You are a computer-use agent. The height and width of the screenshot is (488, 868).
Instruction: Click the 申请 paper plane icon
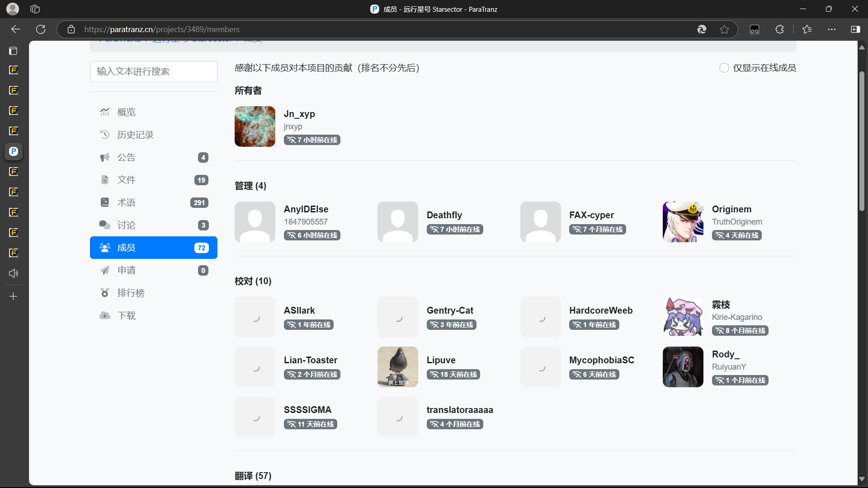105,270
